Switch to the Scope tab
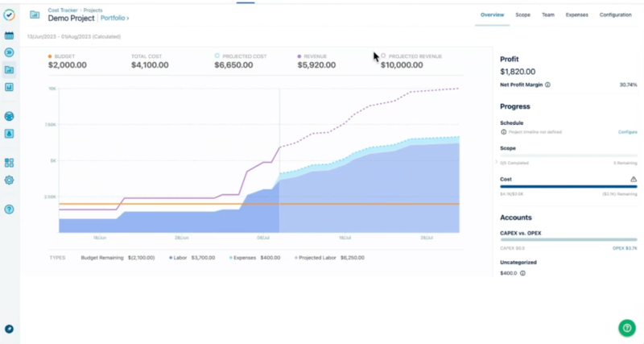The image size is (644, 344). (x=522, y=15)
